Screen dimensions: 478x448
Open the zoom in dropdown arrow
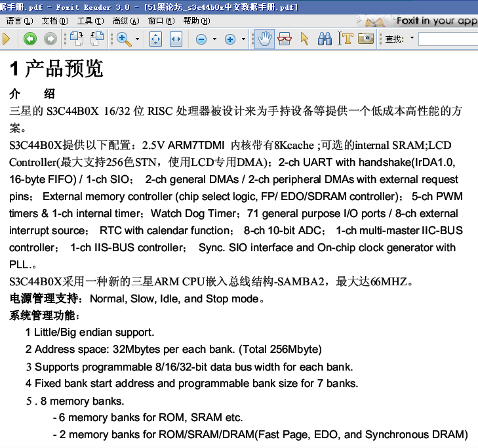click(243, 39)
